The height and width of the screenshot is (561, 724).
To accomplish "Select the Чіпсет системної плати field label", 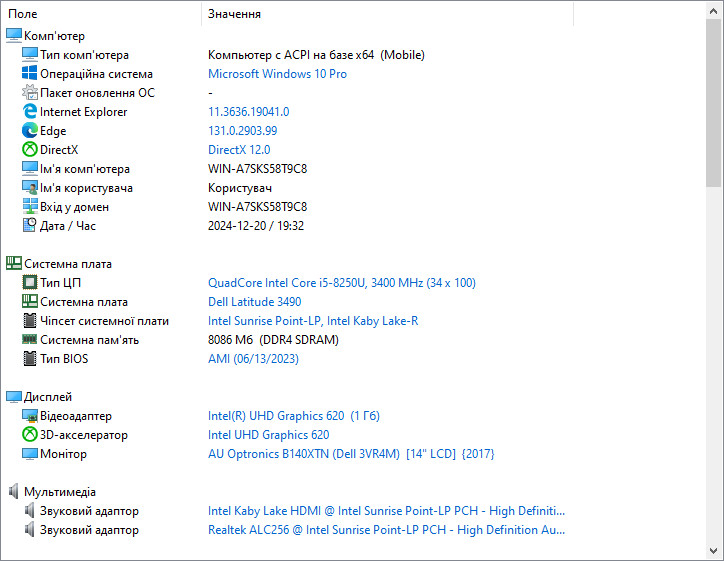I will coord(104,320).
